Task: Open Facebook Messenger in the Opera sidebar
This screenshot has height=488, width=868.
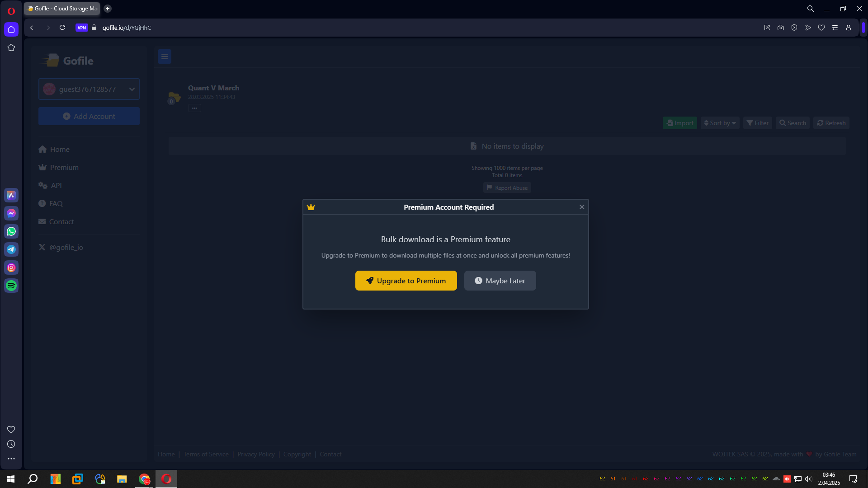Action: click(x=11, y=213)
